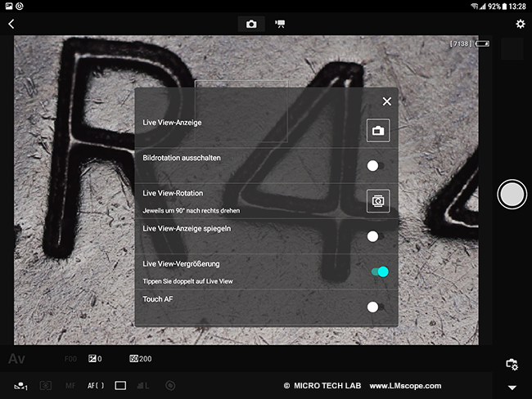Select the Live View-Rotation label row
Image resolution: width=532 pixels, height=399 pixels.
(266, 201)
